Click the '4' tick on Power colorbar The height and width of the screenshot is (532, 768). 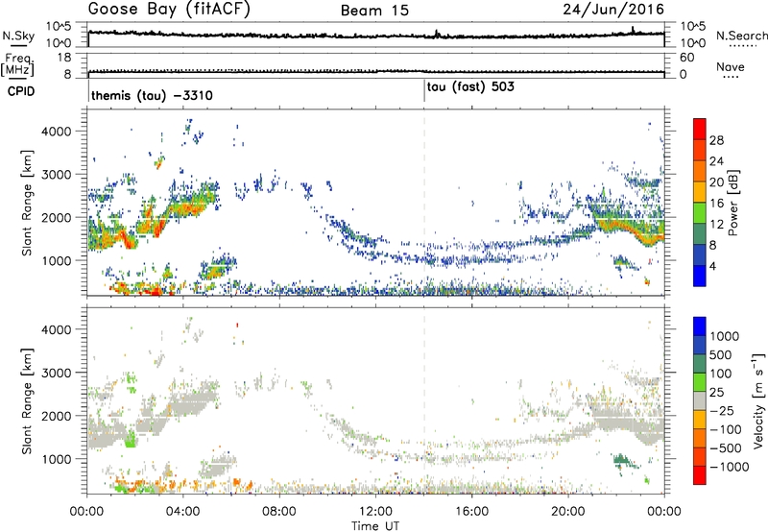[x=712, y=266]
